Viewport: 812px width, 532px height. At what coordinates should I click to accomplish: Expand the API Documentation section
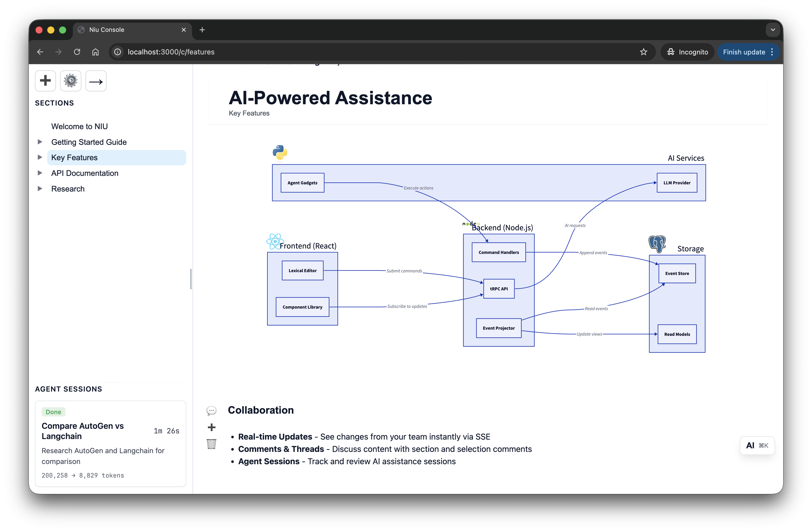coord(40,173)
